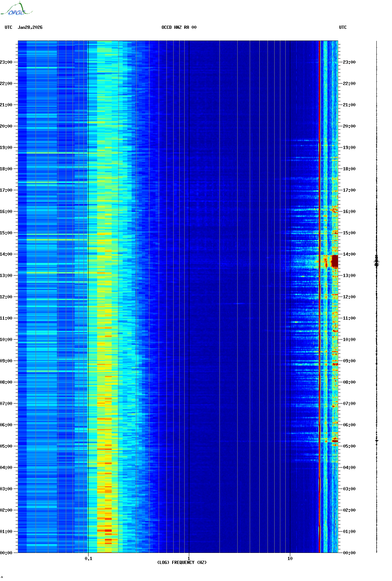This screenshot has height=581, width=392.
Task: Click the 08:00 label on the right axis
Action: coord(349,382)
